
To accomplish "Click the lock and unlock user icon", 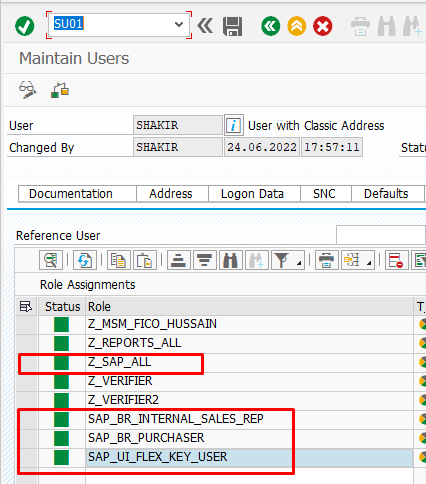I will 60,90.
